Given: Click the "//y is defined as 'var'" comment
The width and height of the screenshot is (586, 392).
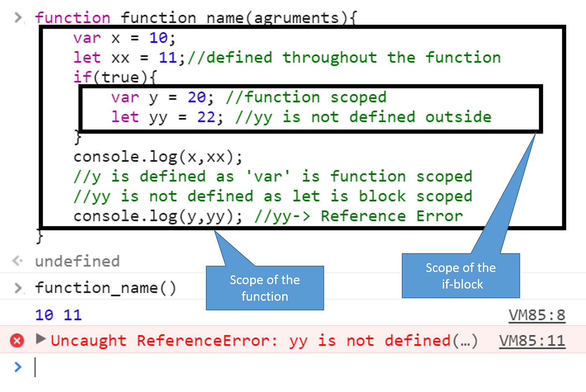Looking at the screenshot, I should (x=273, y=177).
